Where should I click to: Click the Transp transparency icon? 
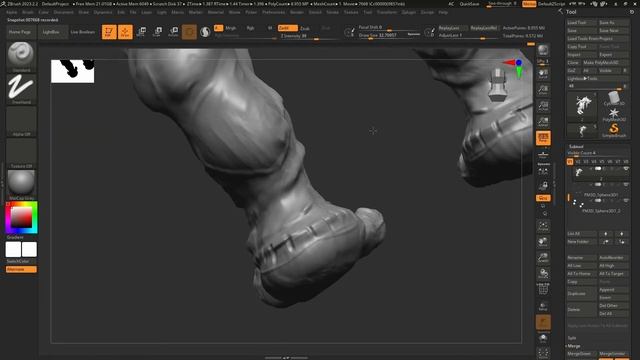coord(543,306)
